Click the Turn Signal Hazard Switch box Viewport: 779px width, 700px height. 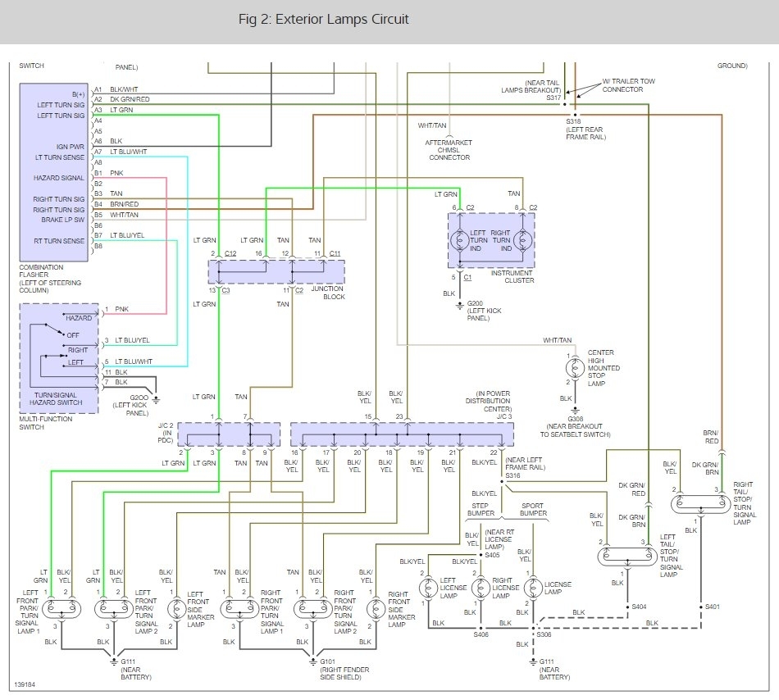click(59, 358)
